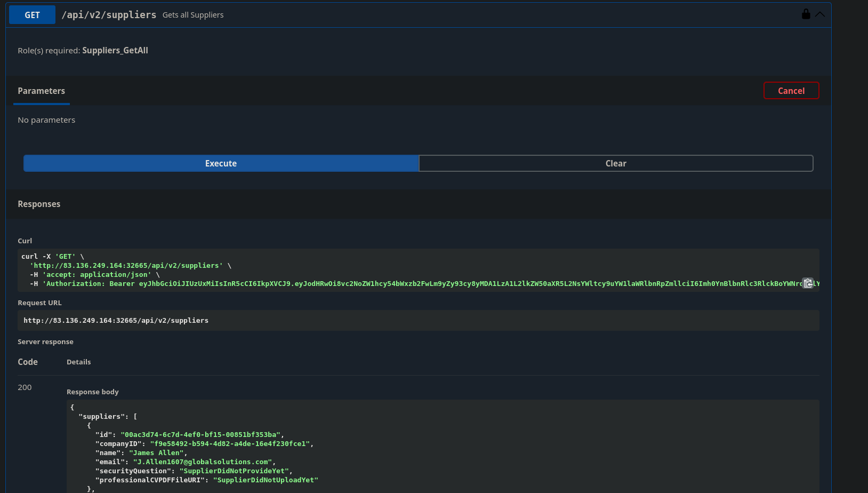Click the supplier email value in the response
Screen dimensions: 868x493
click(203, 462)
